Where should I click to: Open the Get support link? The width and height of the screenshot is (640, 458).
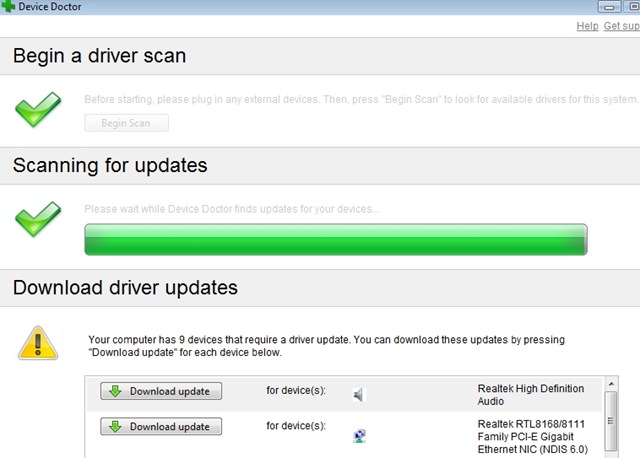622,26
